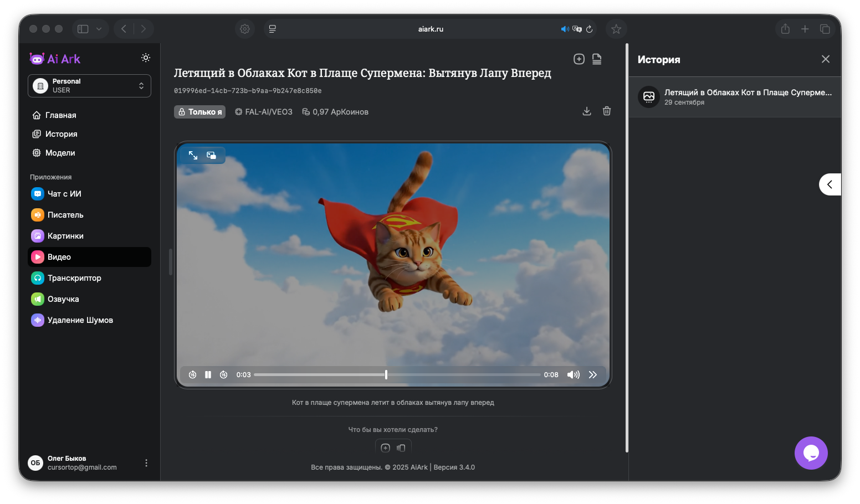Open the Картинки app in sidebar
860x504 pixels.
(x=65, y=236)
